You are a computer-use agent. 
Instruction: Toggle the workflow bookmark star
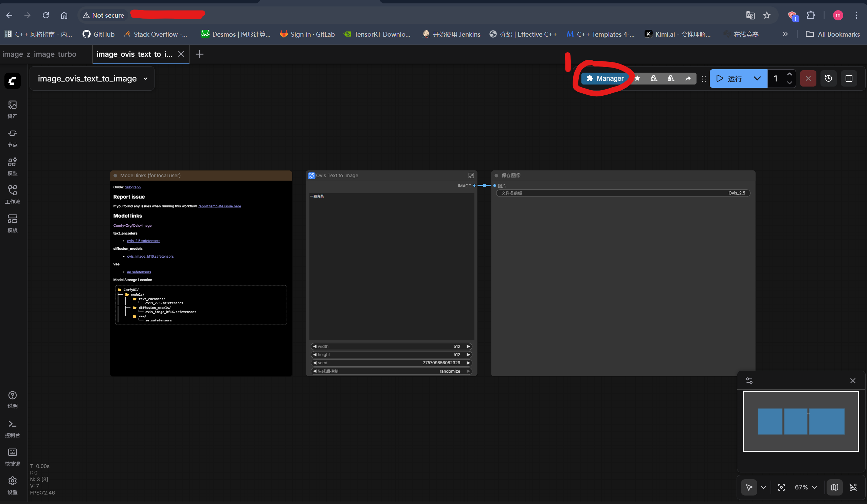pos(637,78)
